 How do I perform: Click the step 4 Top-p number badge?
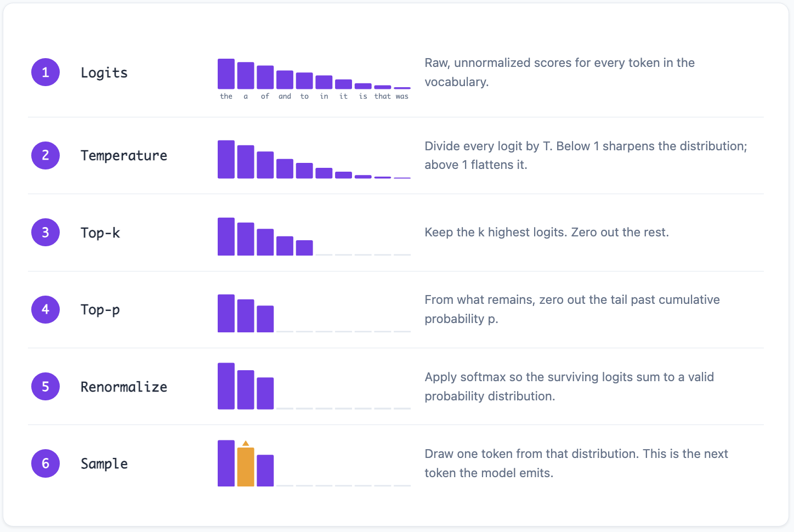tap(46, 309)
